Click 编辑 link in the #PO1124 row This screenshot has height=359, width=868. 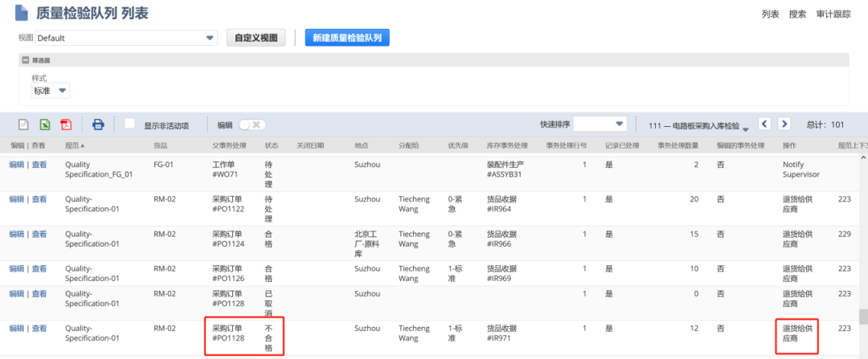pyautogui.click(x=17, y=234)
